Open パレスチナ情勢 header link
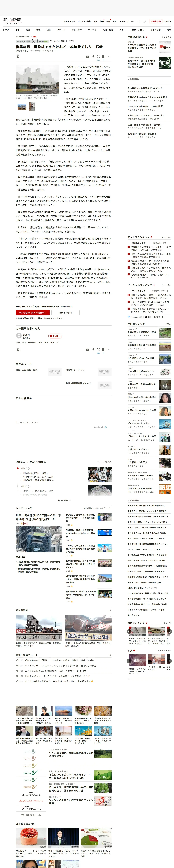The height and width of the screenshot is (868, 174). 85,21
